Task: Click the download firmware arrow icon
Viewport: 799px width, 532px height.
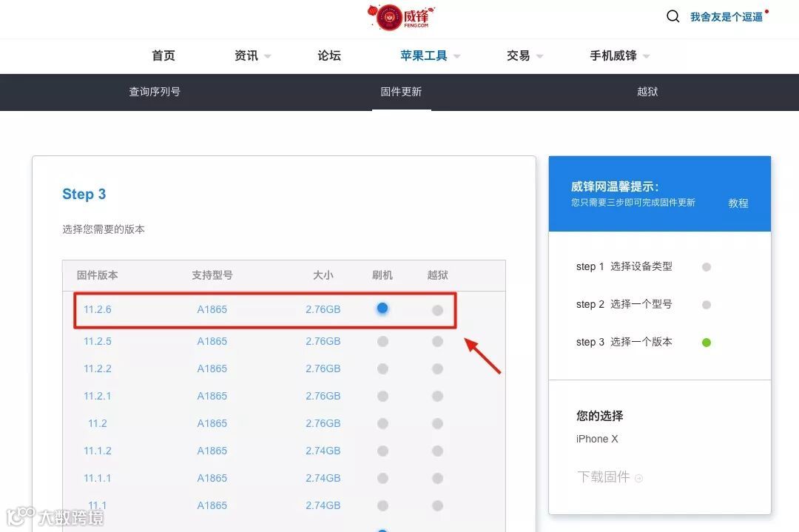Action: 638,478
